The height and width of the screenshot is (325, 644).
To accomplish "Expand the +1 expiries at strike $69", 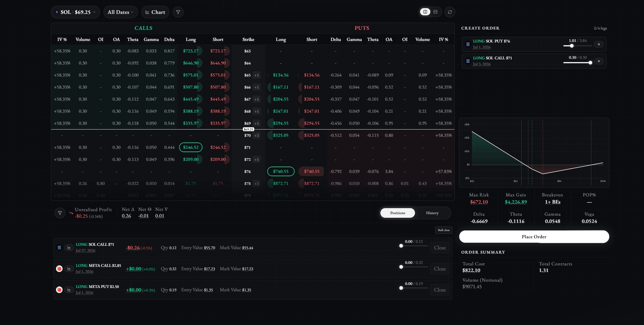I will pyautogui.click(x=256, y=123).
